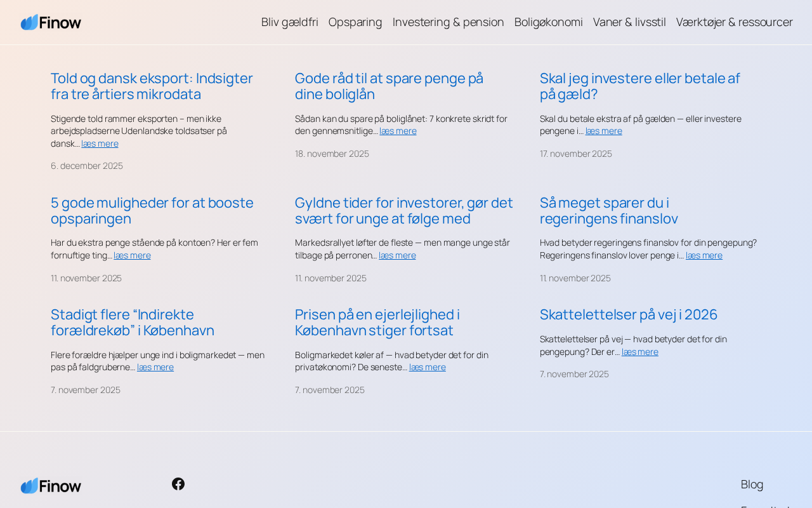812x508 pixels.
Task: Open the 'Gyldne tider for investorer' article
Action: (403, 211)
